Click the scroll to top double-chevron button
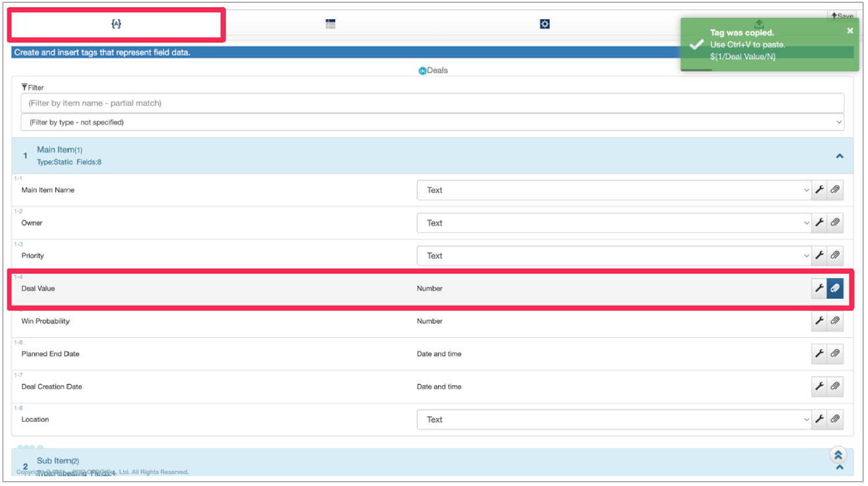This screenshot has height=486, width=868. point(838,455)
